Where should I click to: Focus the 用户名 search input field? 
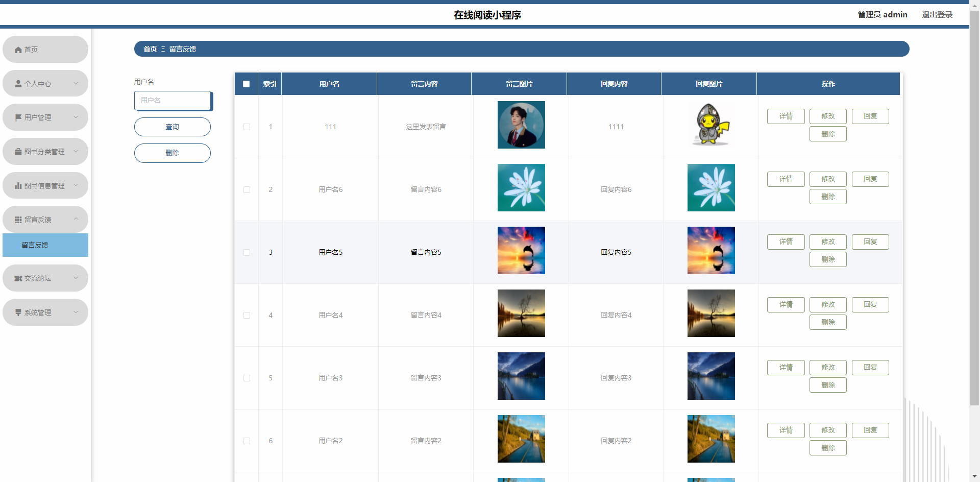[x=173, y=101]
